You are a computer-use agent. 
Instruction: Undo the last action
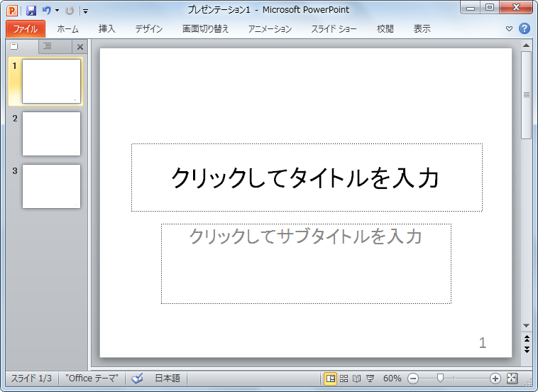46,11
